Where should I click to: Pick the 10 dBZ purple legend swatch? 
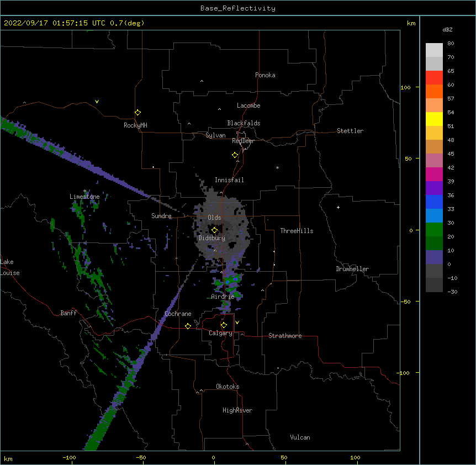[x=434, y=257]
